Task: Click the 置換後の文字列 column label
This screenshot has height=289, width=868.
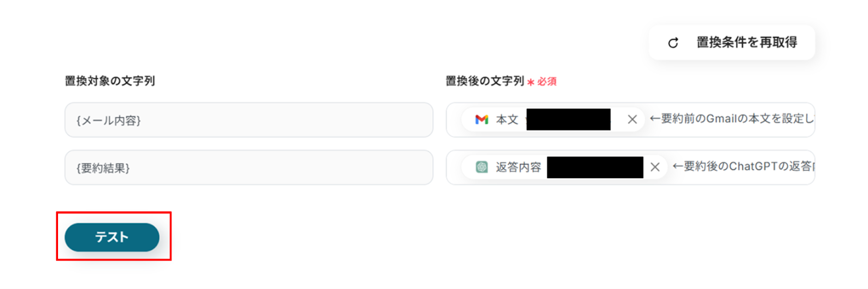Action: click(x=484, y=81)
